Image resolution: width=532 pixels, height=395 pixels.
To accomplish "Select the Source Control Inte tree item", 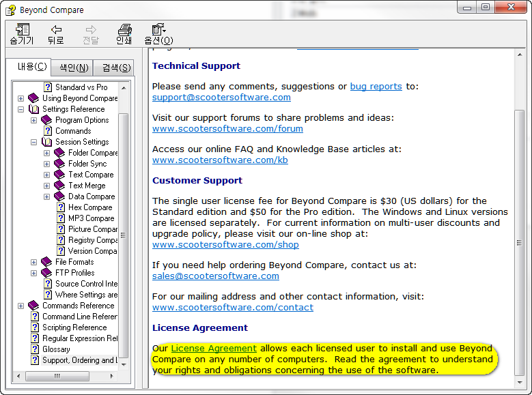I will (86, 284).
